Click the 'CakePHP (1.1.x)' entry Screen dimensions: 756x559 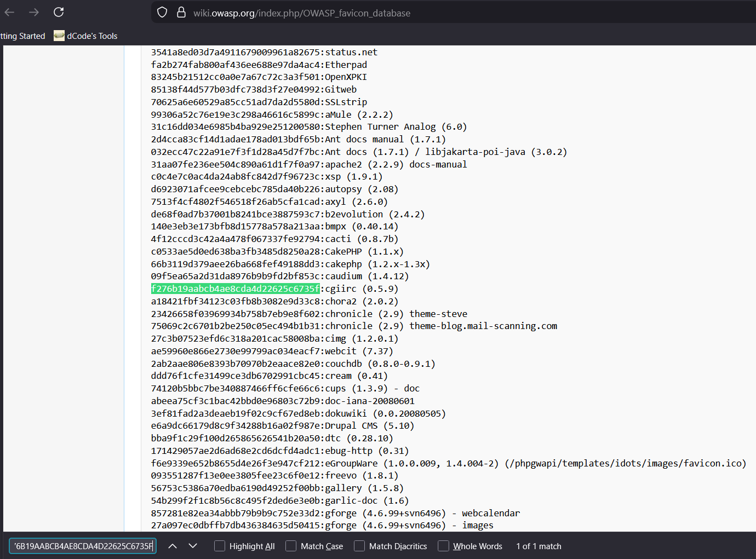tap(364, 252)
